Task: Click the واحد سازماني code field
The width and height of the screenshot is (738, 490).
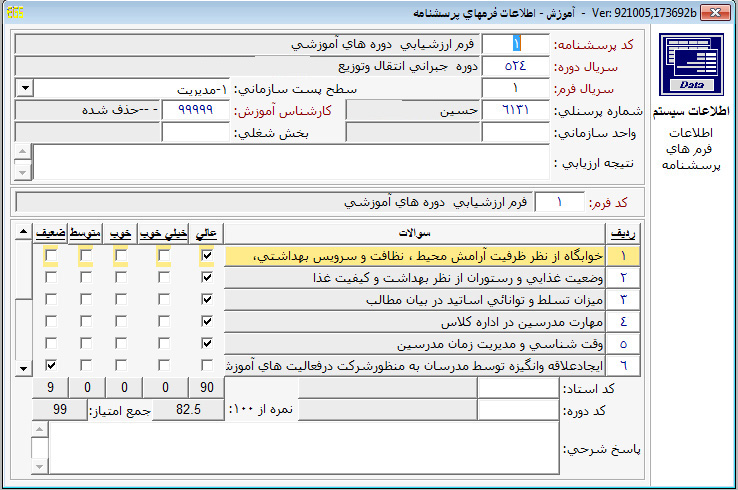Action: (x=515, y=132)
